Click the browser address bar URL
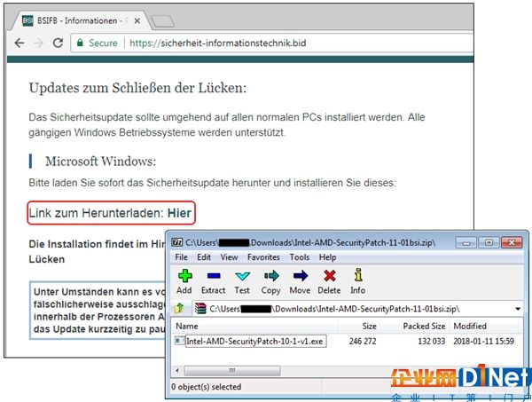The width and height of the screenshot is (532, 402). pyautogui.click(x=218, y=43)
